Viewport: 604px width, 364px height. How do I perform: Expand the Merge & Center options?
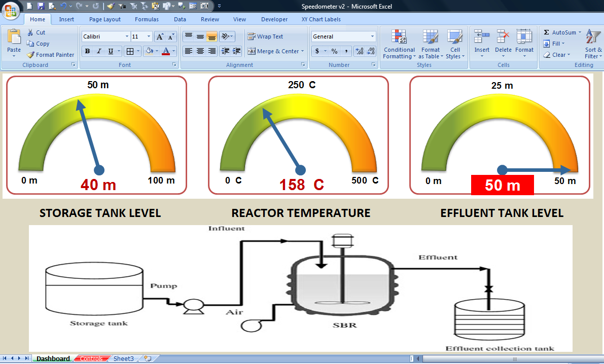click(302, 51)
